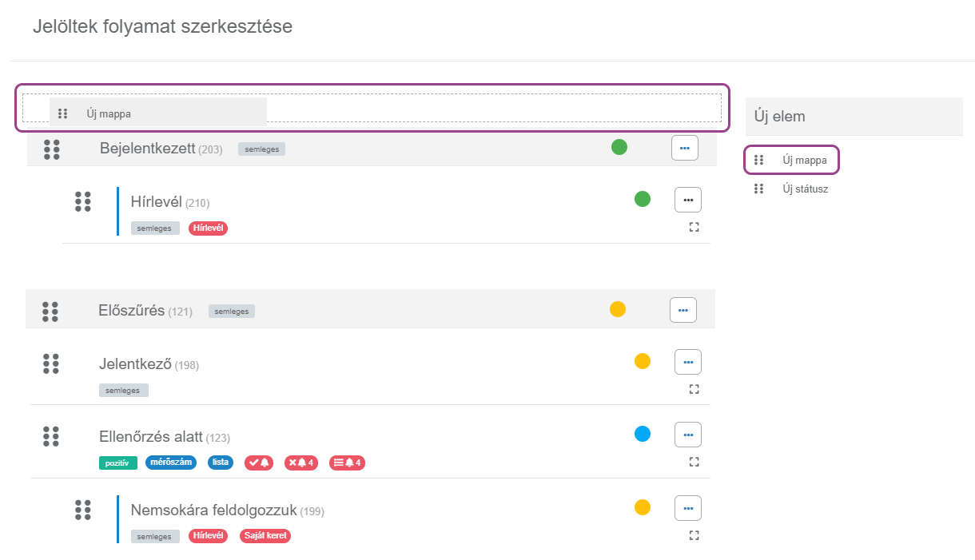Click the Ellenőrzés alatt drag handle
975x560 pixels.
pyautogui.click(x=51, y=436)
